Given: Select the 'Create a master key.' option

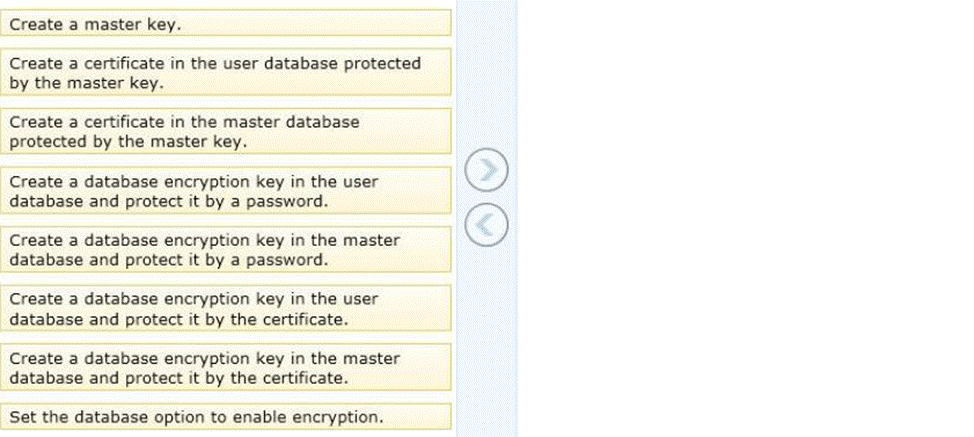Looking at the screenshot, I should pos(226,23).
